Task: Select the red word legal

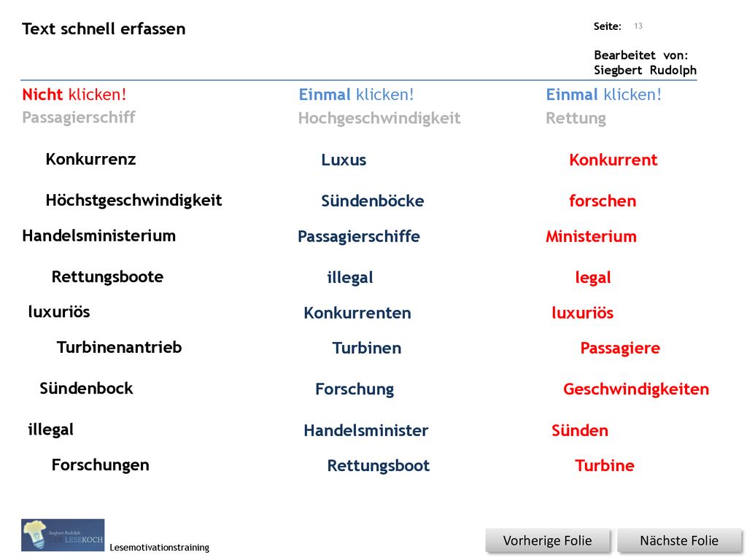Action: pos(593,278)
